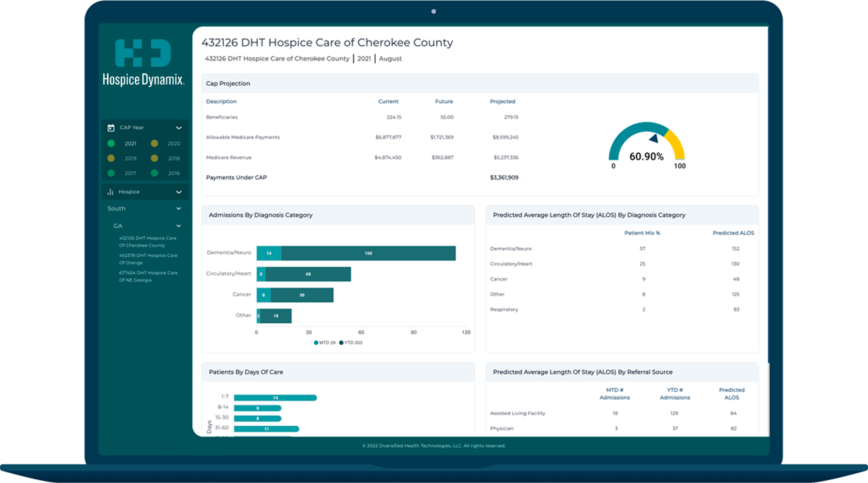Click Other YTD bar labeled 18
Image resolution: width=868 pixels, height=483 pixels.
click(276, 316)
